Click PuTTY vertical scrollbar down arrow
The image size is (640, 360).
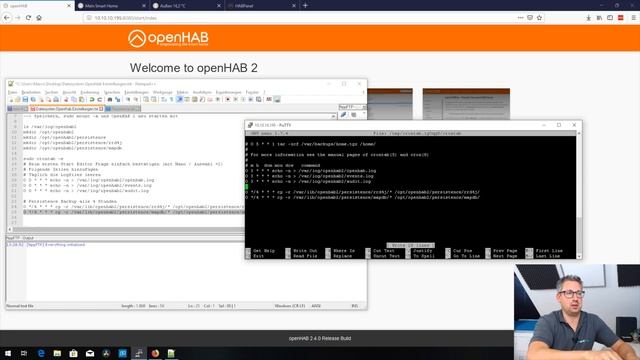point(579,256)
